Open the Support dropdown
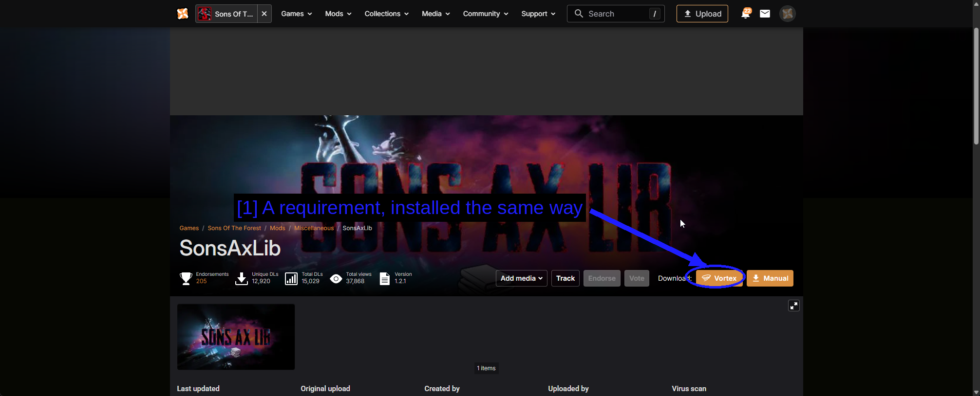The width and height of the screenshot is (980, 396). pyautogui.click(x=538, y=14)
